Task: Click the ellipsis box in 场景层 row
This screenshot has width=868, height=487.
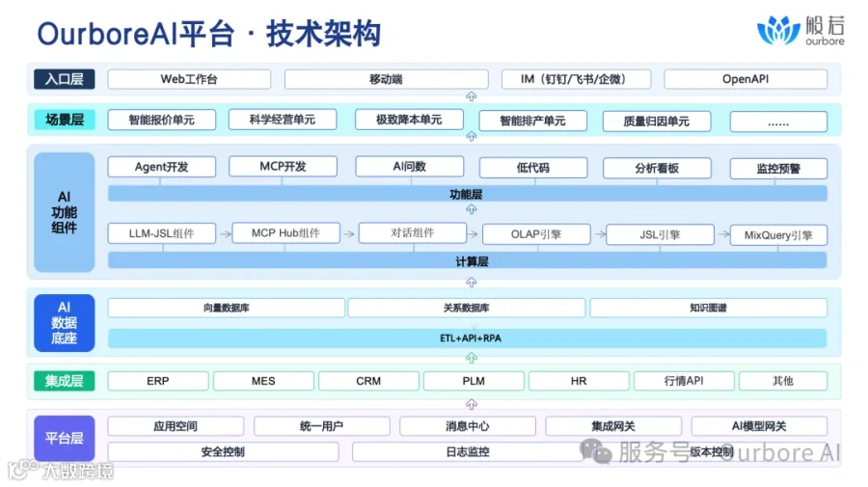Action: [x=779, y=122]
